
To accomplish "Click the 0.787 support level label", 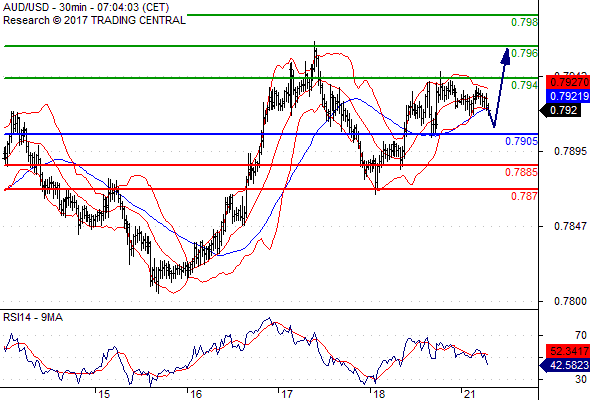I will pyautogui.click(x=525, y=196).
